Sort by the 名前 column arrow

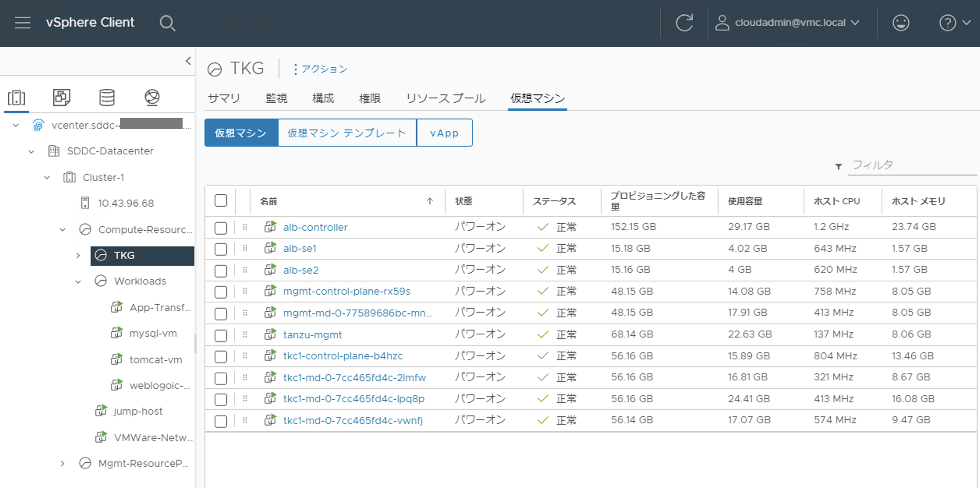click(x=430, y=201)
